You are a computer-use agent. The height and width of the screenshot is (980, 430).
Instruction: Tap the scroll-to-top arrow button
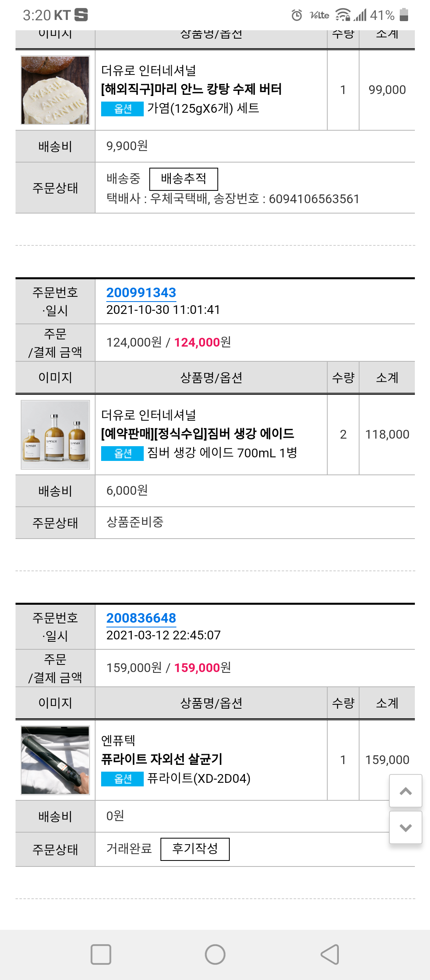coord(405,791)
